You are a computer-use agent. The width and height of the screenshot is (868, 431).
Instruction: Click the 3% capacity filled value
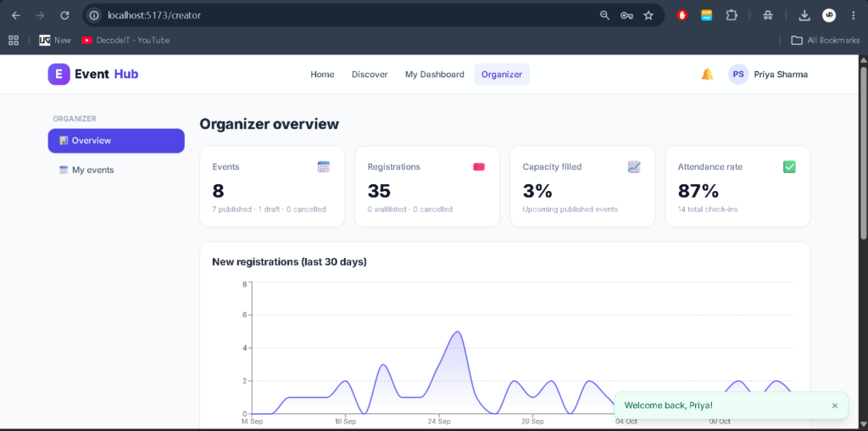click(537, 191)
